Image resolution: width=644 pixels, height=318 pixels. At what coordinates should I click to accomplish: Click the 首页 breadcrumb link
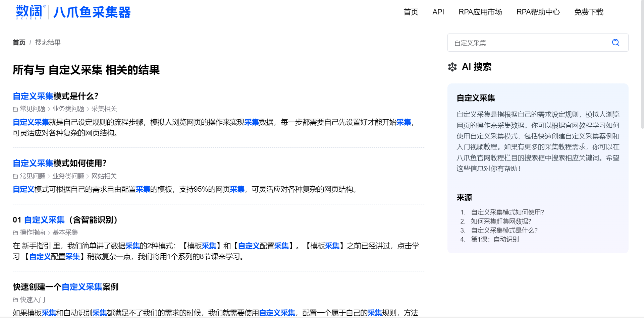pyautogui.click(x=19, y=43)
